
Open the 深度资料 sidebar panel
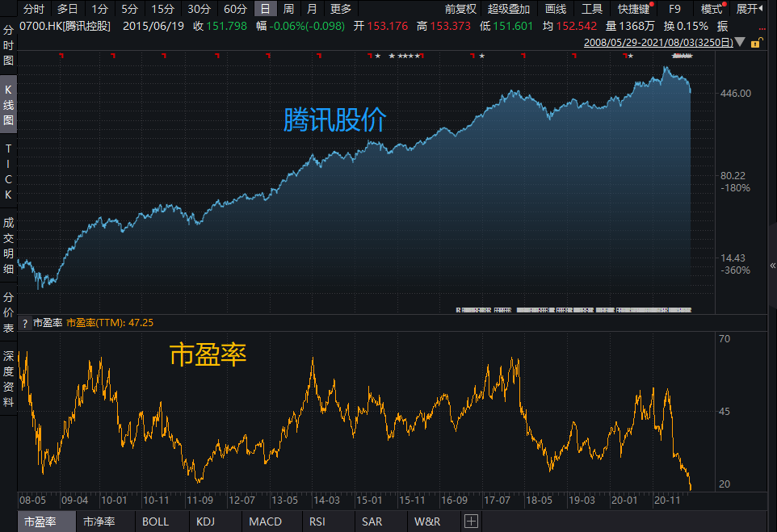click(x=8, y=379)
